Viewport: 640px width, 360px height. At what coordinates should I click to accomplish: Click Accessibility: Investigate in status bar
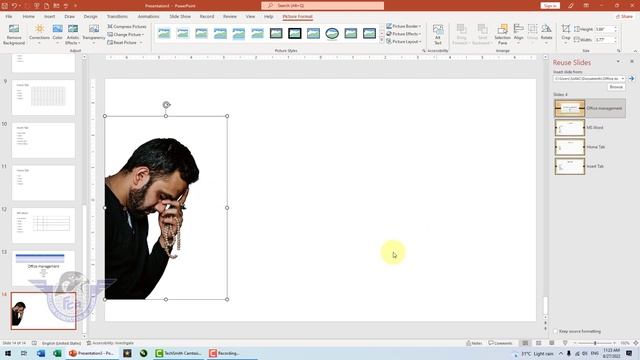pyautogui.click(x=110, y=343)
